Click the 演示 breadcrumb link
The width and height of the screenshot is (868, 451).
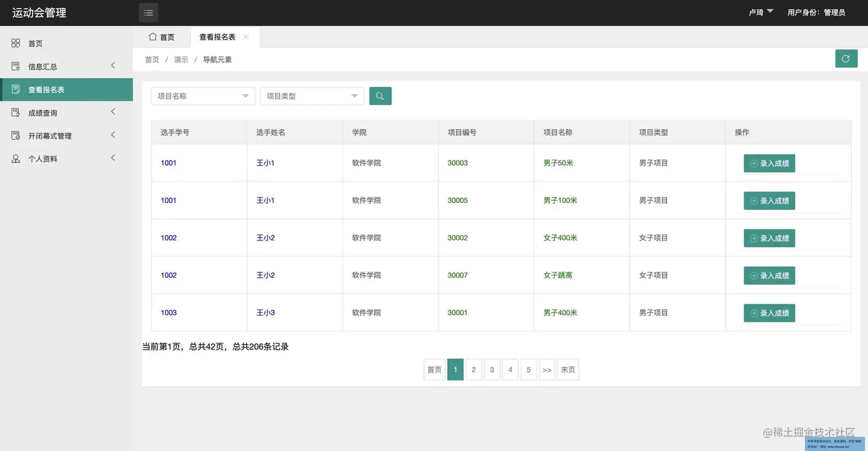181,59
